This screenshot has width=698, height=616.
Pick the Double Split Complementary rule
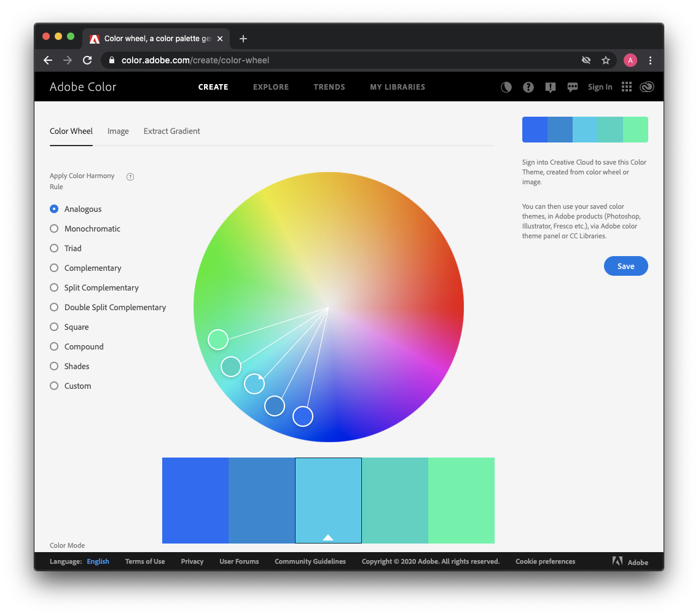[x=108, y=307]
